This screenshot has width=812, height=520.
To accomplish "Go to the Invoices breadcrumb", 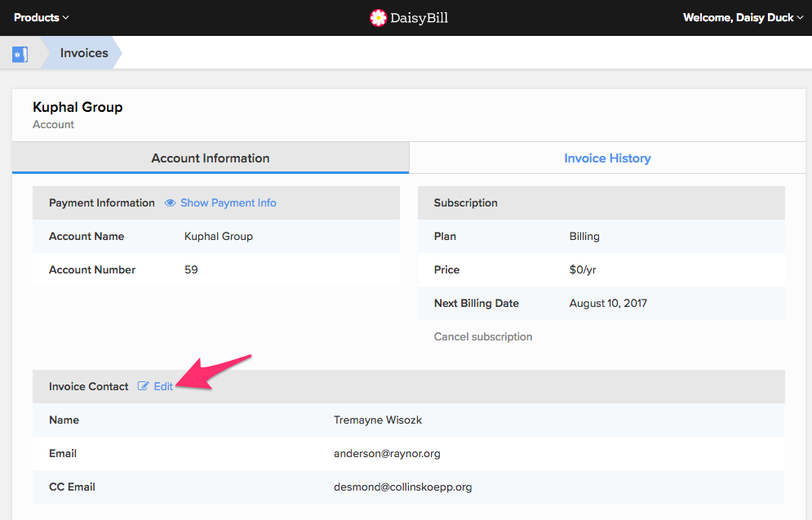I will coord(84,53).
